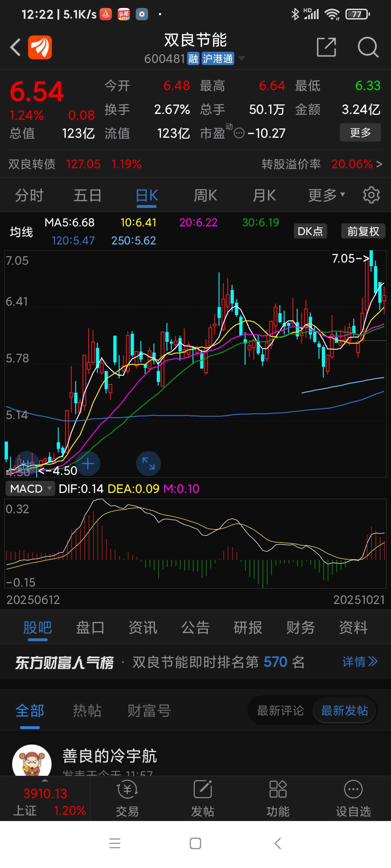Tap the 7.05 high price marker
The image size is (391, 868).
point(350,258)
